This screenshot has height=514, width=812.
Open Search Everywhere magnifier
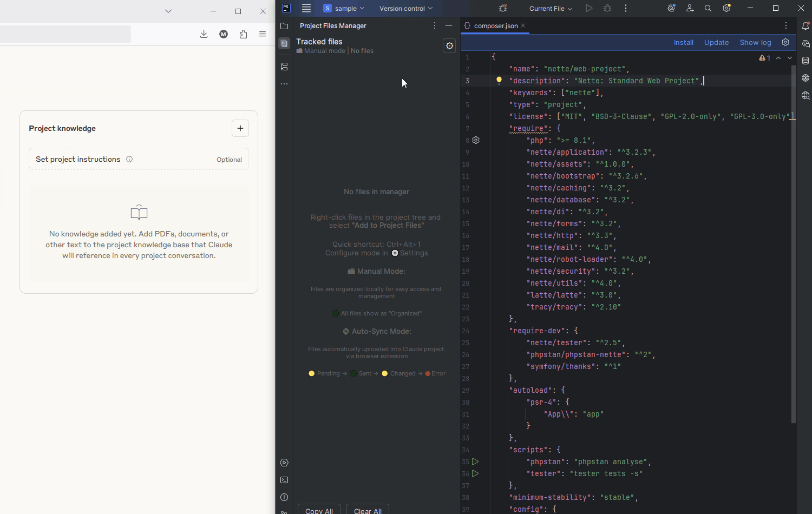tap(708, 8)
